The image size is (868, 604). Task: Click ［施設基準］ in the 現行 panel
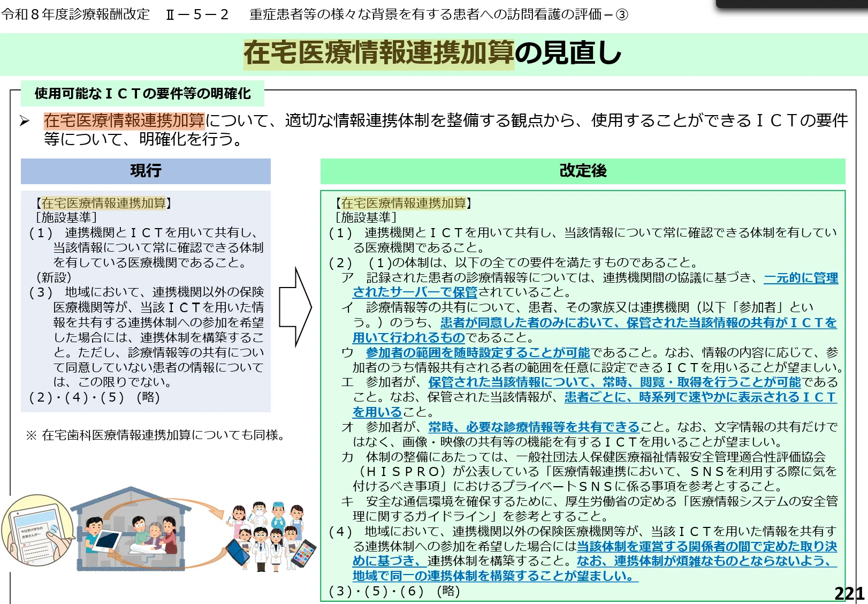[66, 217]
